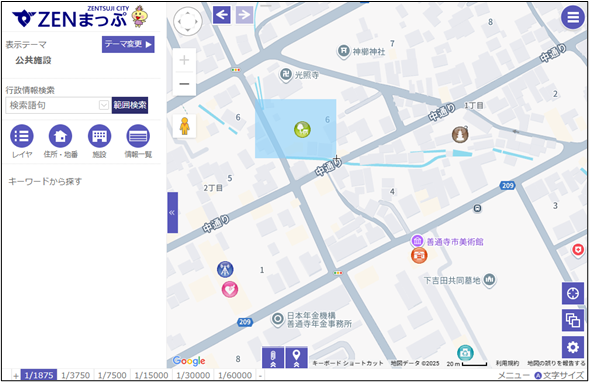Click the minus scale step button
Viewport: 589px width, 382px height.
click(x=260, y=375)
